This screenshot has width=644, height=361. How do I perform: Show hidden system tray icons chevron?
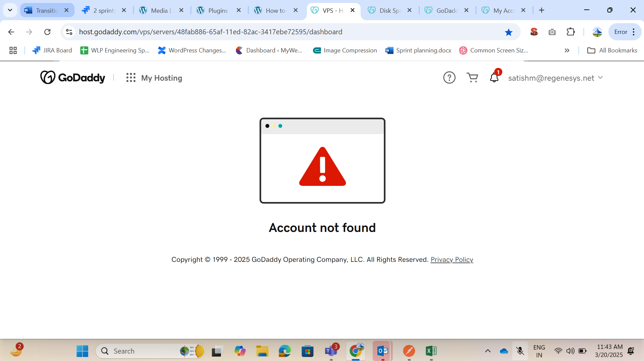click(x=488, y=351)
